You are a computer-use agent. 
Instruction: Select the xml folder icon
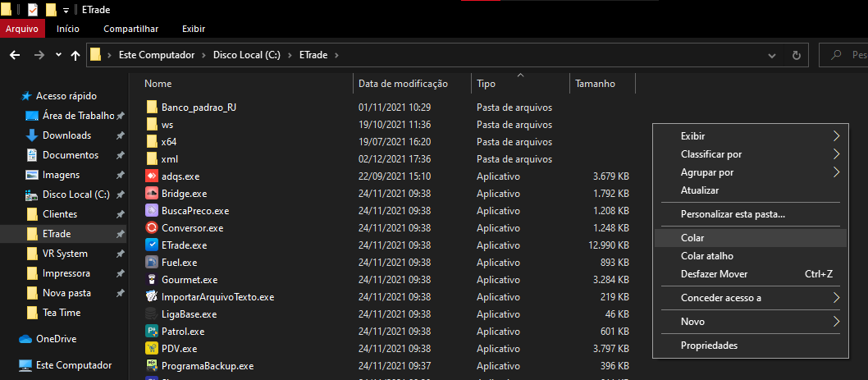coord(153,159)
